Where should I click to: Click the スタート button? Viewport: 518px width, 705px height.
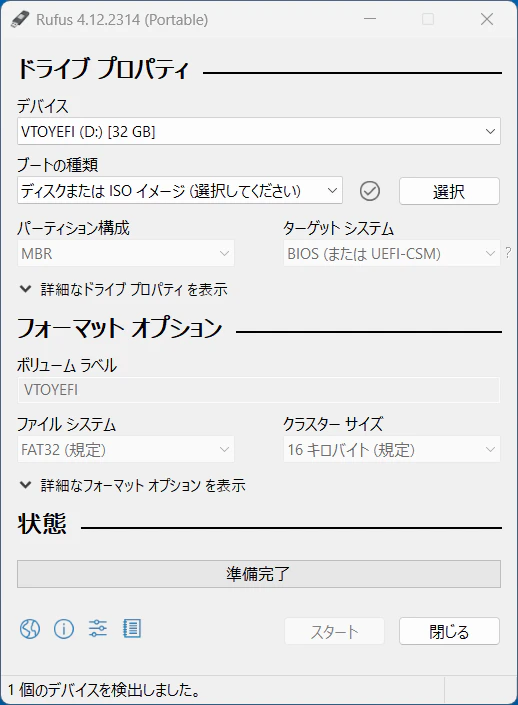(x=334, y=631)
